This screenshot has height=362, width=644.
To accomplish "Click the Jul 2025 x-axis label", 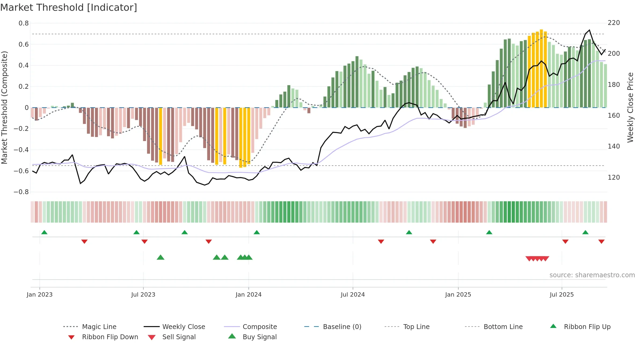I will (x=562, y=294).
